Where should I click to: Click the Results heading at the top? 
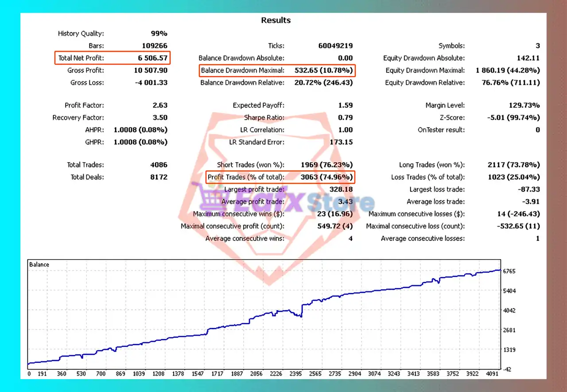click(x=276, y=20)
